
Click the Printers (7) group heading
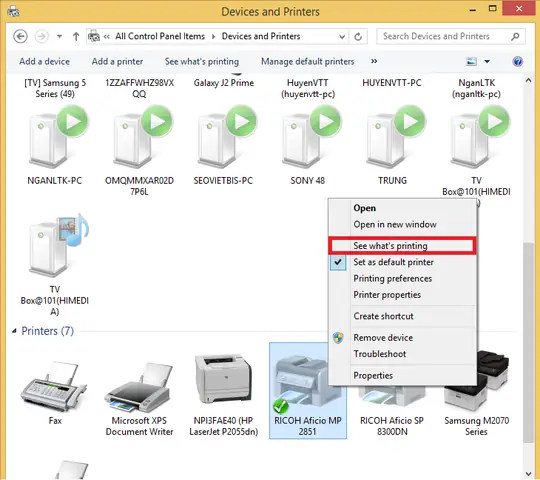point(48,331)
